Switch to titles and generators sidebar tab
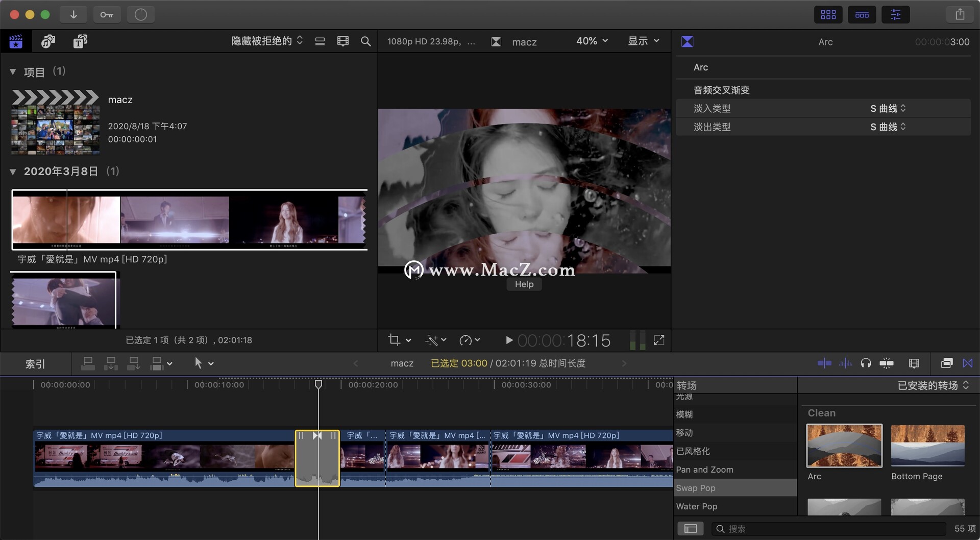980x540 pixels. click(x=80, y=41)
